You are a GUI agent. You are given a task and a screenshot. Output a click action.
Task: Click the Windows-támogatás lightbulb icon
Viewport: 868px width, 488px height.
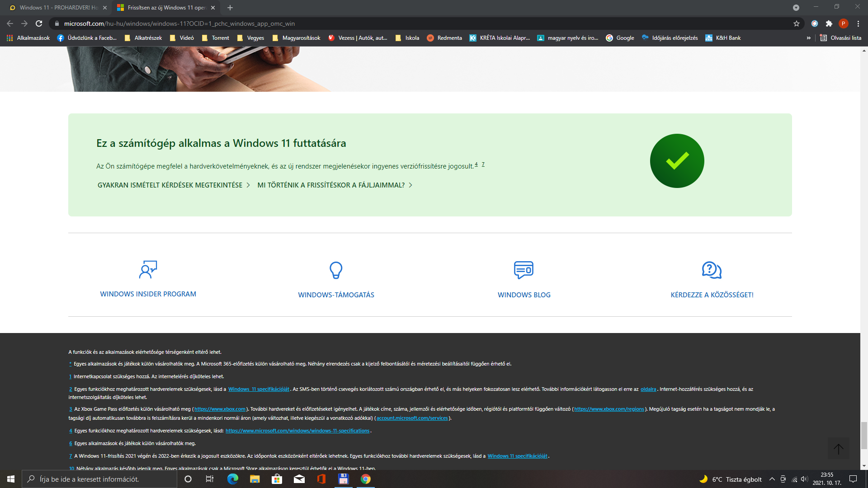tap(336, 270)
